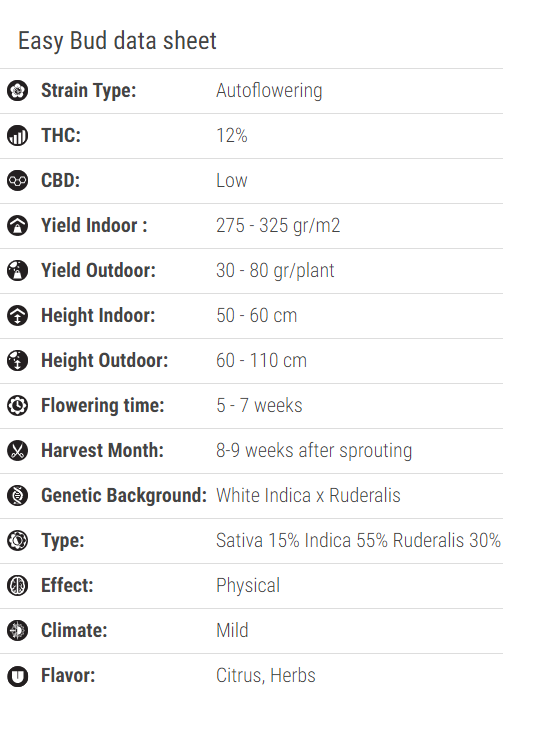The image size is (553, 730).
Task: Click the Flavor tongue icon
Action: click(x=18, y=676)
